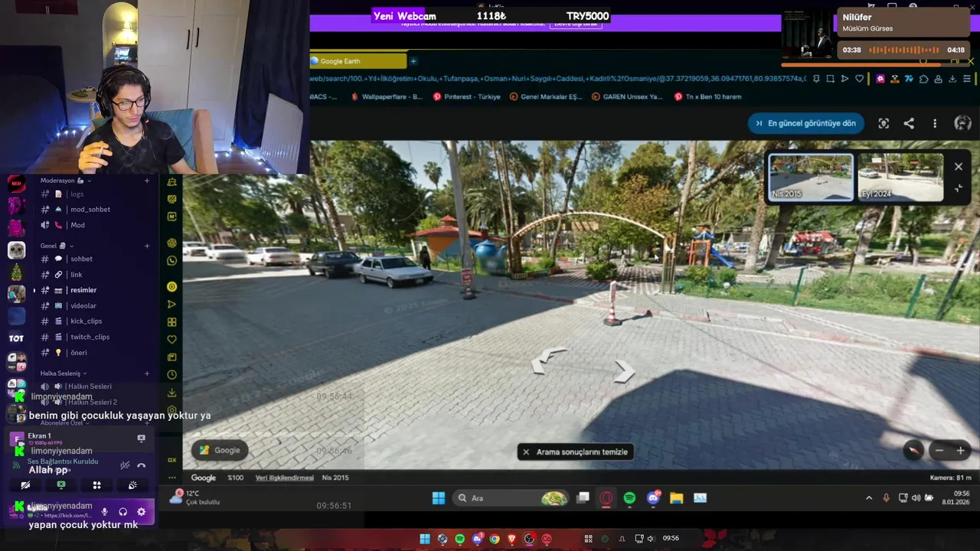
Task: Toggle Discord camera button
Action: point(25,485)
